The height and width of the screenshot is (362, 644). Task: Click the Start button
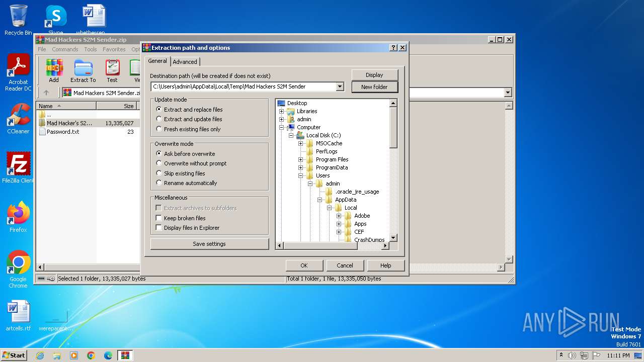tap(14, 355)
